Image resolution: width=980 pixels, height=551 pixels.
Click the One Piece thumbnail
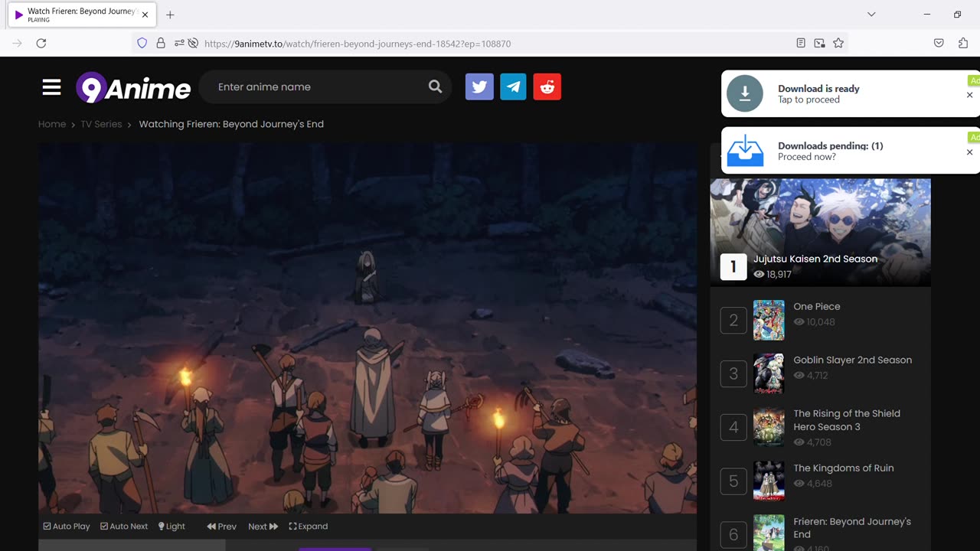click(769, 320)
